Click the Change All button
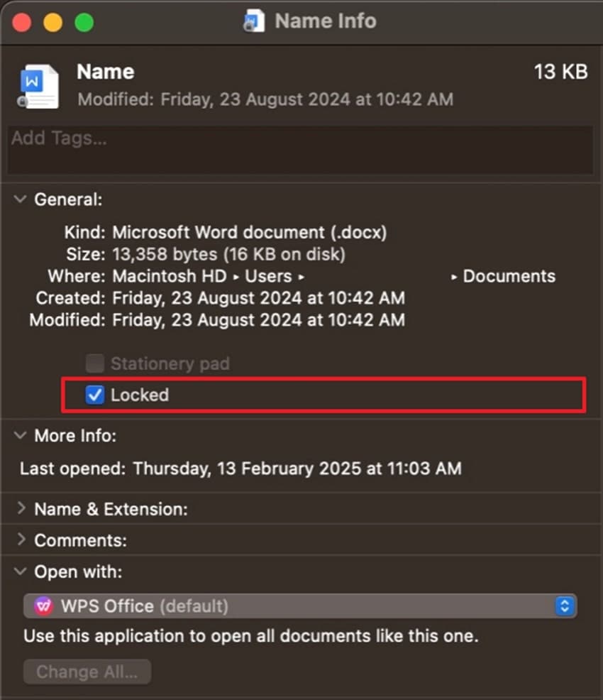 (x=87, y=672)
